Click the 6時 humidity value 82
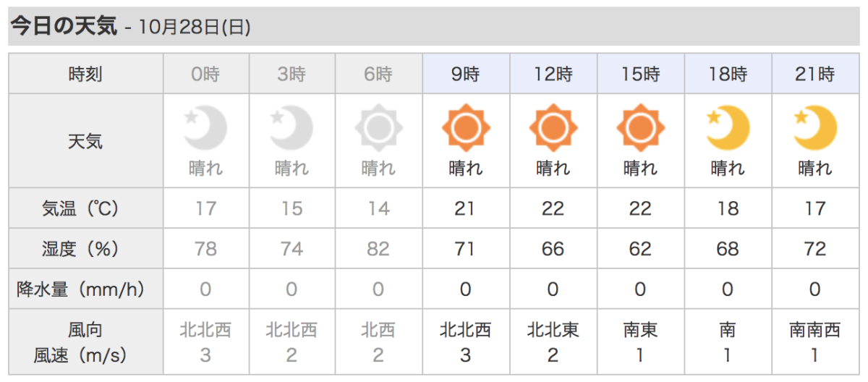 pos(378,249)
